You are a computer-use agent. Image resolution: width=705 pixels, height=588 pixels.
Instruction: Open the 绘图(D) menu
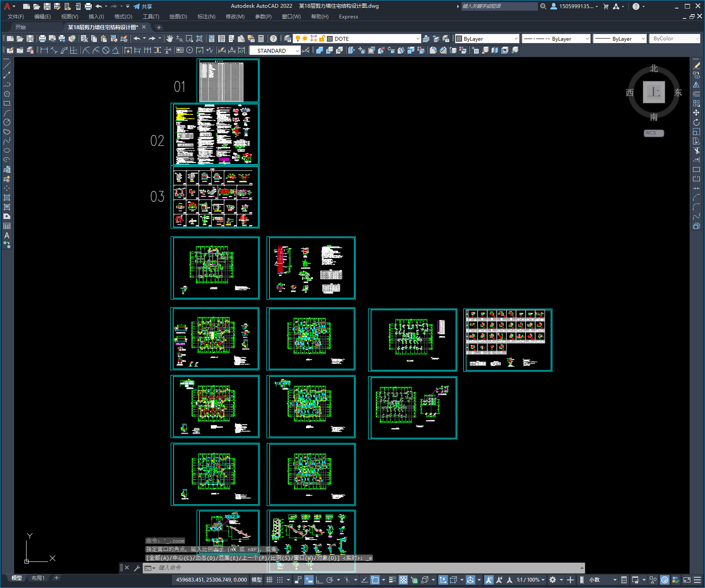pos(178,16)
